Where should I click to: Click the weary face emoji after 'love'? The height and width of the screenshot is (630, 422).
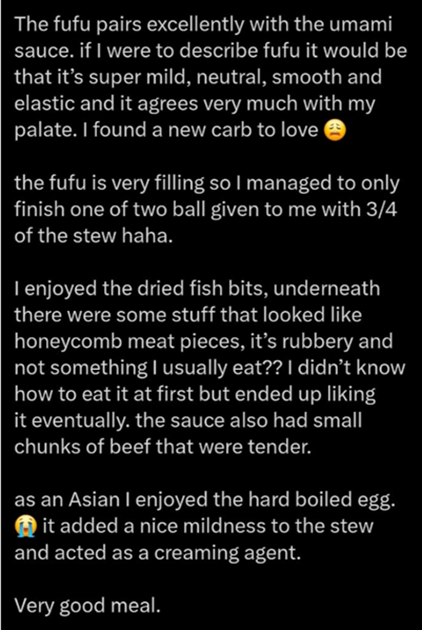pos(334,131)
